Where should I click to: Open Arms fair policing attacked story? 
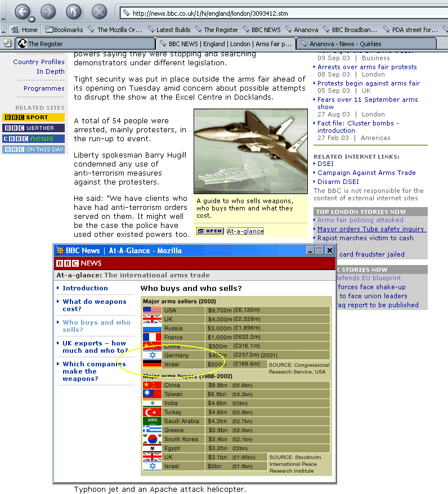point(360,220)
